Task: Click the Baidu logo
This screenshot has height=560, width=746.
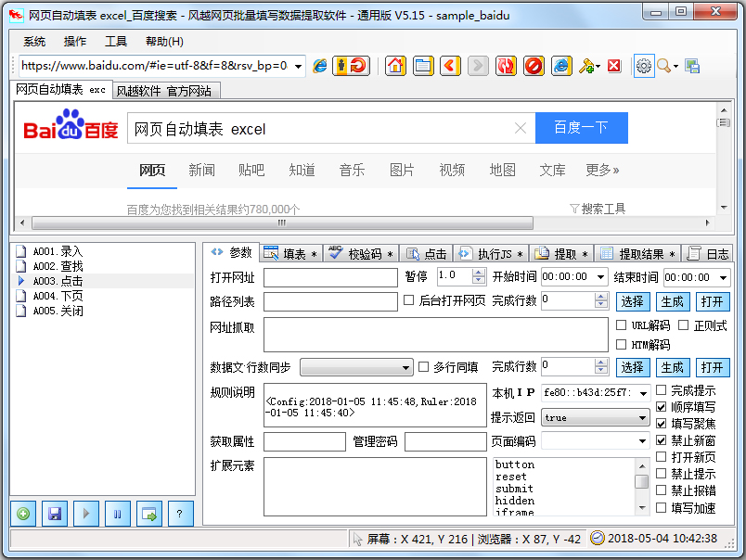Action: (71, 125)
